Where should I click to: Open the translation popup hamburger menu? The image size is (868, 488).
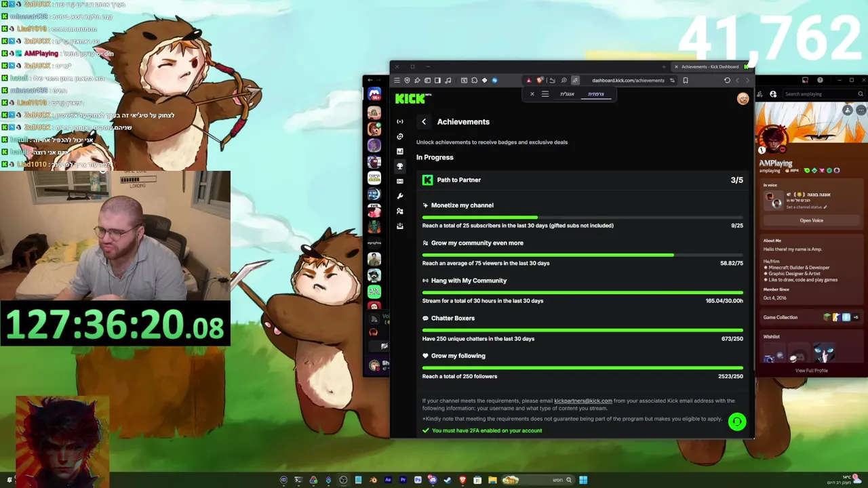click(545, 94)
